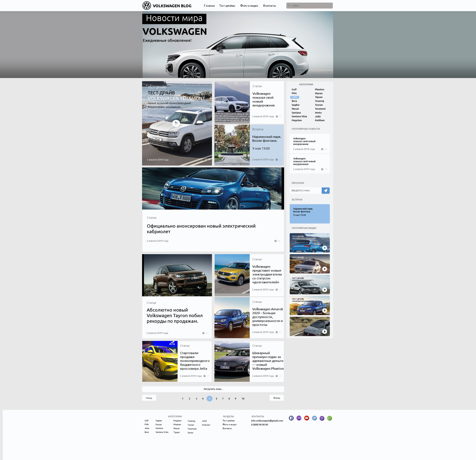Open the Фото и видео header menu item
Image resolution: width=476 pixels, height=460 pixels.
click(x=249, y=6)
